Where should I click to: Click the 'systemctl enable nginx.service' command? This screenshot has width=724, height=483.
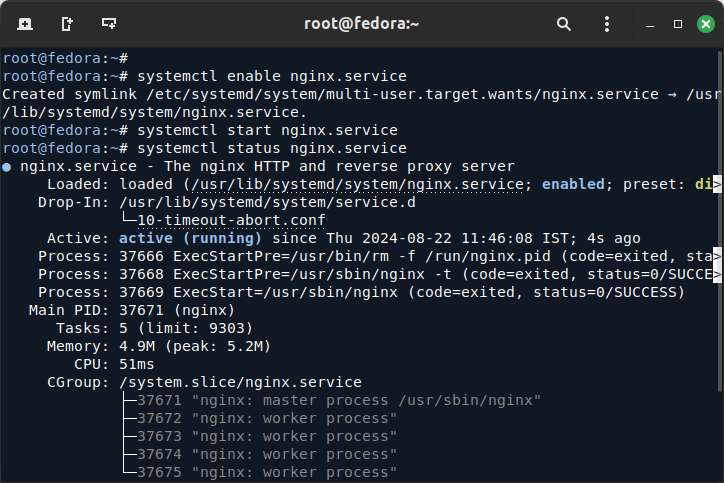coord(272,76)
